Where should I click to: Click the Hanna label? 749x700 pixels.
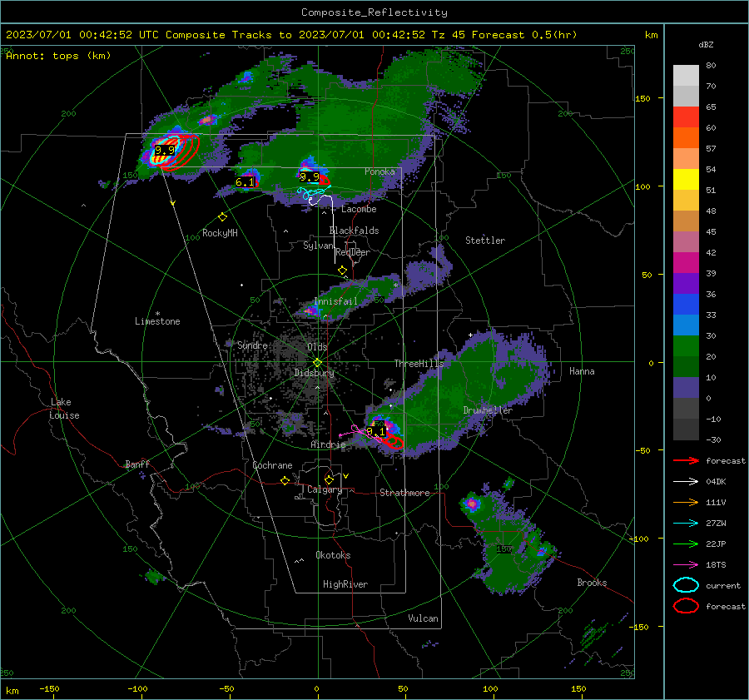point(582,371)
